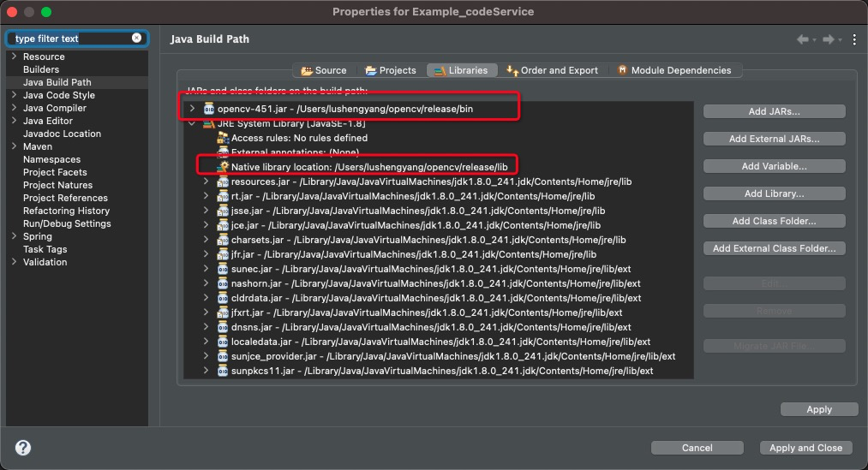Open the Module Dependencies tab
The height and width of the screenshot is (470, 868).
click(674, 70)
